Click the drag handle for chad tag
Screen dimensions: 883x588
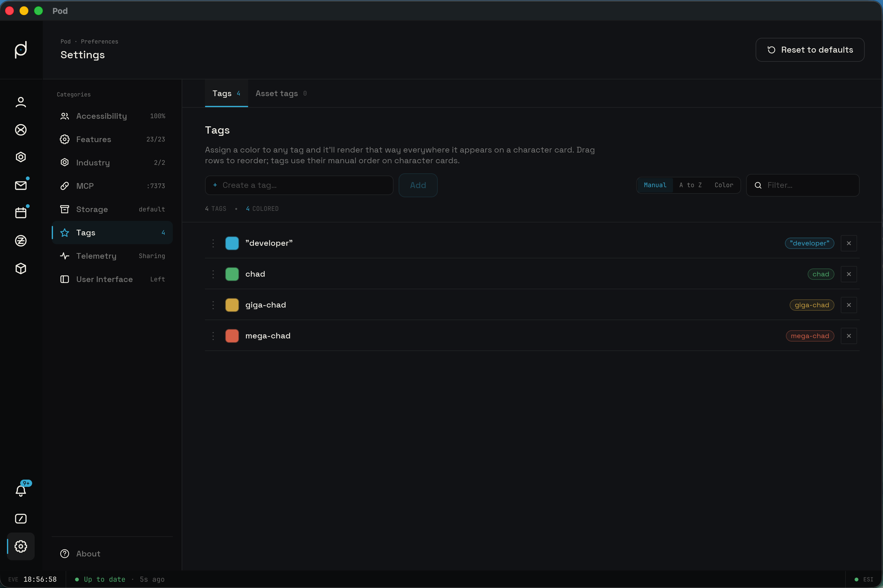213,274
